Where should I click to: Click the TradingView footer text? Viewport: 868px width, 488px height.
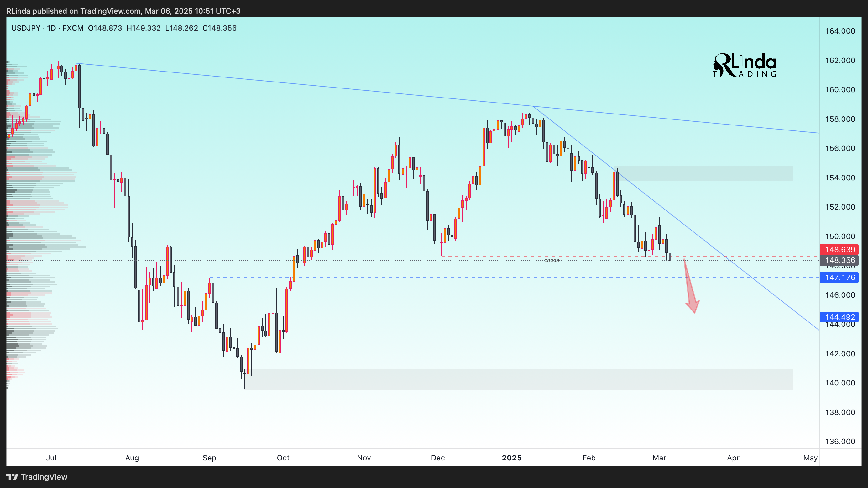(x=44, y=476)
